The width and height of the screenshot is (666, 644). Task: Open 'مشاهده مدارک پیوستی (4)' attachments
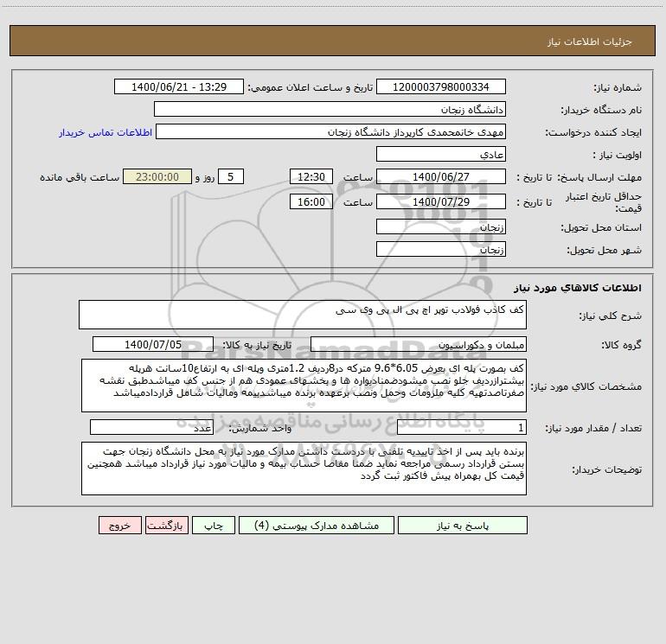tap(317, 526)
